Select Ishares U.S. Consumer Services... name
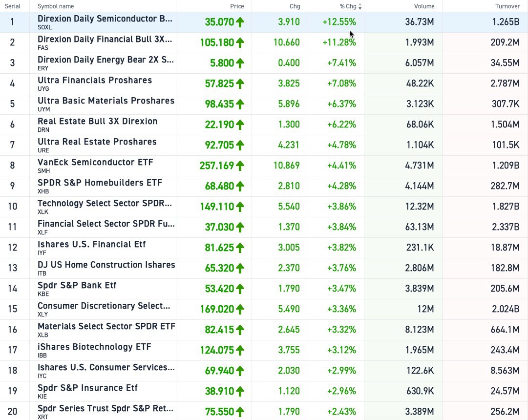The image size is (528, 420). coord(106,367)
